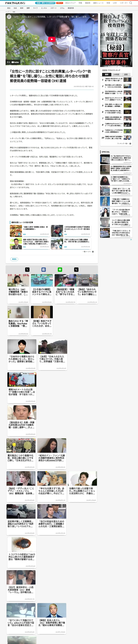The height and width of the screenshot is (644, 138).
Task: Open card about トコジラミの症状
Action: coord(22,553)
